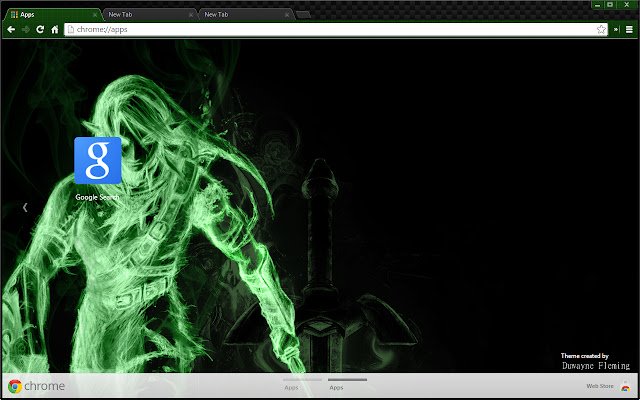
Task: Click the forward navigation arrow
Action: click(26, 29)
